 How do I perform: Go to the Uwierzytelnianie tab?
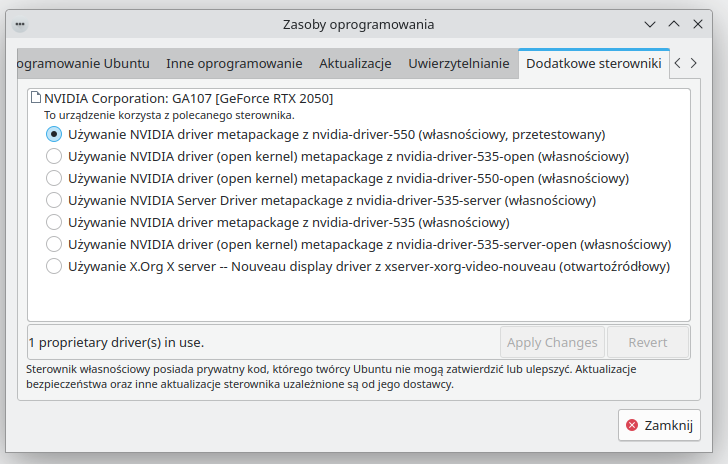(459, 63)
